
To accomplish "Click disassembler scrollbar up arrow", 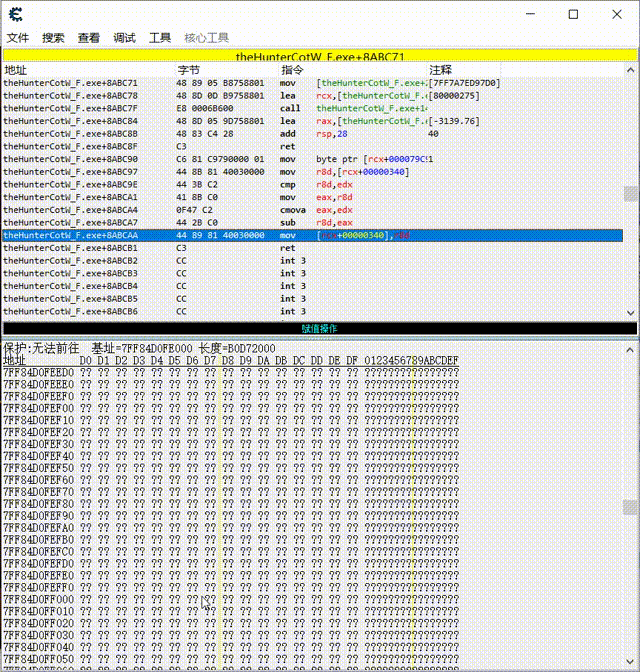I will pyautogui.click(x=630, y=70).
